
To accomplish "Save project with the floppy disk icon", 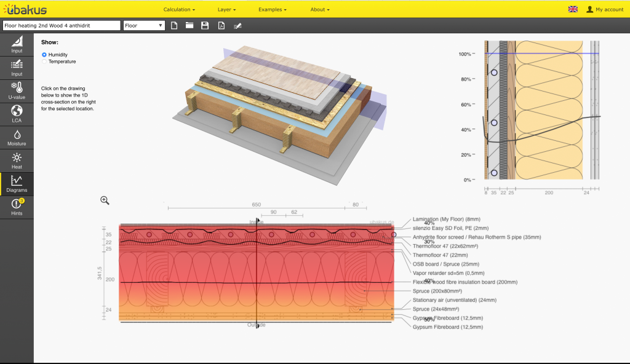I will pyautogui.click(x=205, y=26).
